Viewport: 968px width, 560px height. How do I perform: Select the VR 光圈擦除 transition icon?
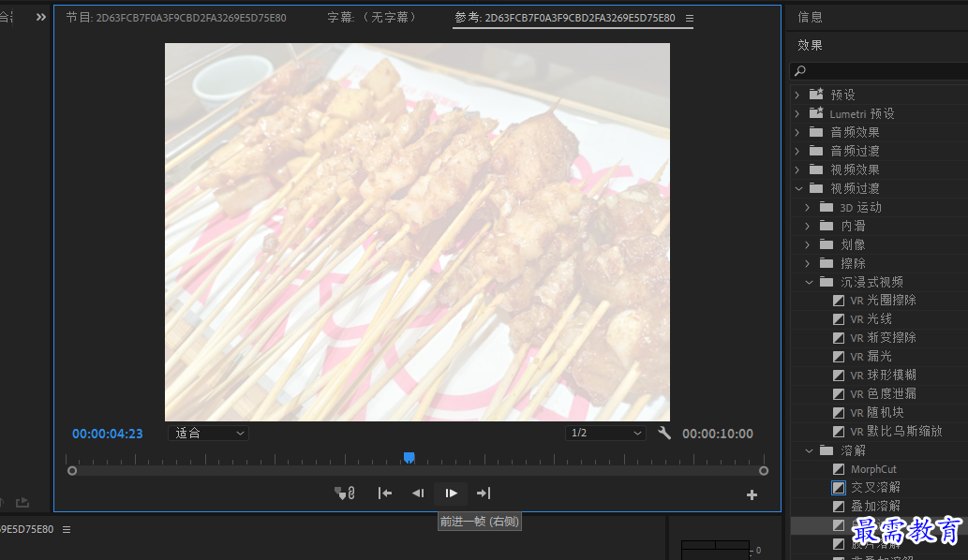tap(839, 301)
